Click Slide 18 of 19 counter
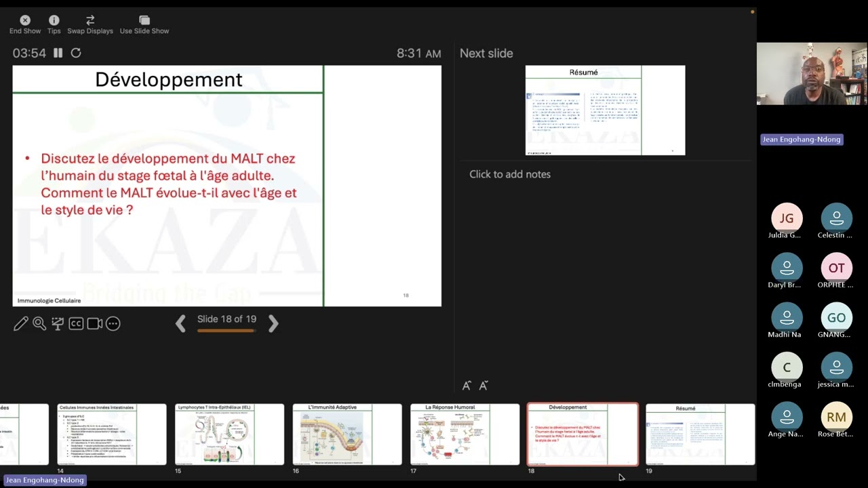 pyautogui.click(x=226, y=319)
